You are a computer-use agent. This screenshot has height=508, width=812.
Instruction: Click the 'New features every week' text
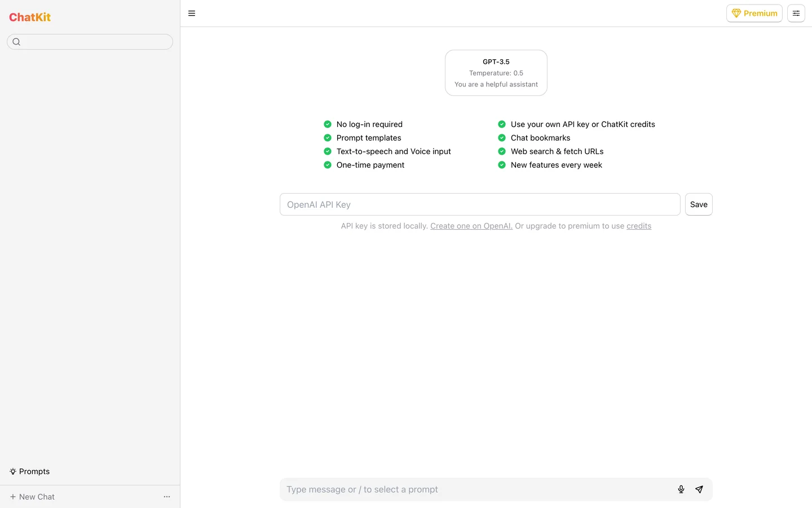[557, 165]
